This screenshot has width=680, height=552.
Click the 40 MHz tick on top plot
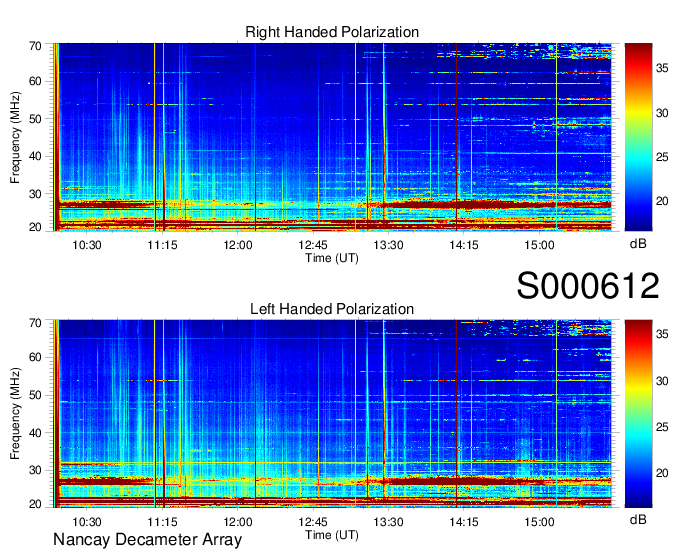35,156
